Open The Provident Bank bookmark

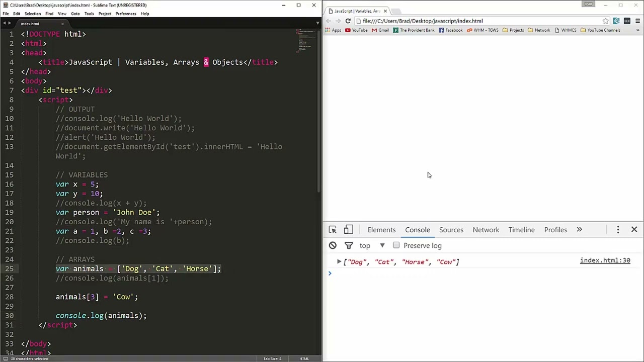(x=414, y=30)
